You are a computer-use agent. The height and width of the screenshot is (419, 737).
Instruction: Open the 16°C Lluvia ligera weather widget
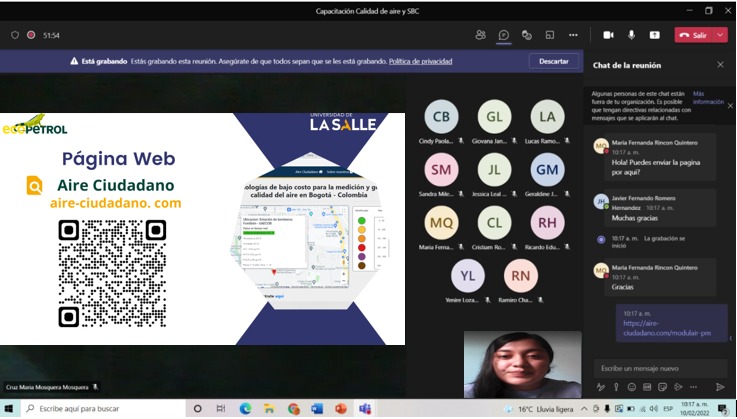click(538, 409)
